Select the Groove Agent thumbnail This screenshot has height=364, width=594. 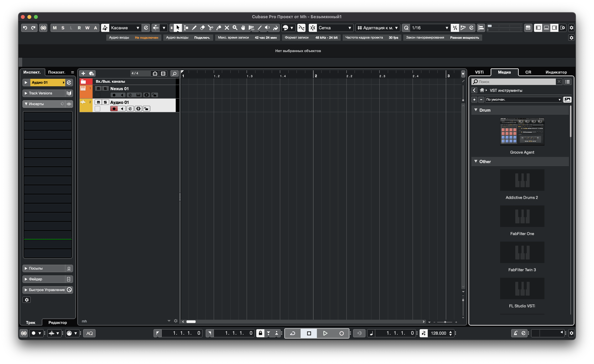[x=522, y=131]
